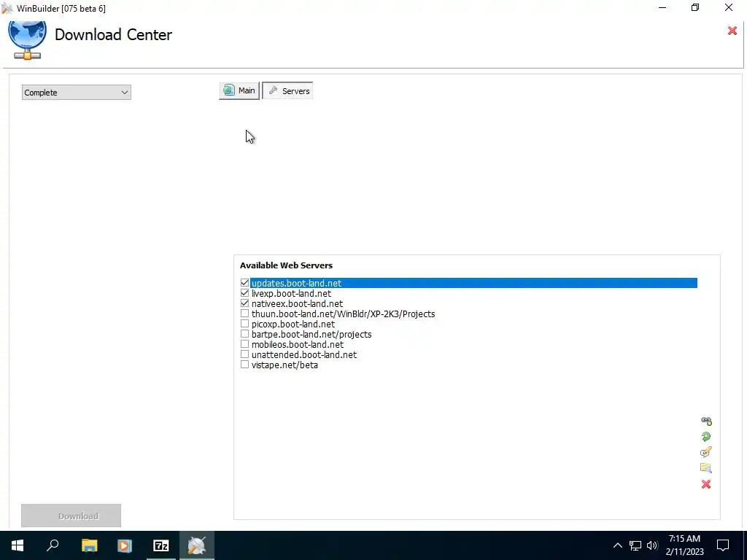Click the greyed-out Download button

tap(71, 516)
